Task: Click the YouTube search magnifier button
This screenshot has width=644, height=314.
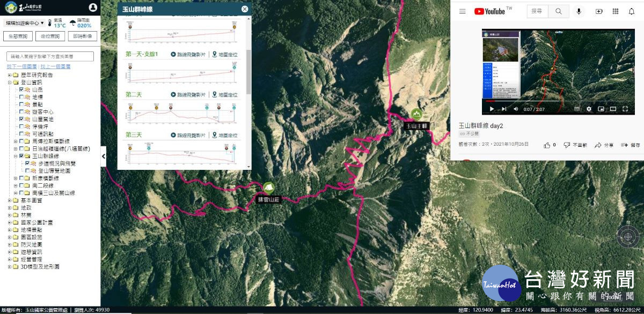Action: point(559,11)
